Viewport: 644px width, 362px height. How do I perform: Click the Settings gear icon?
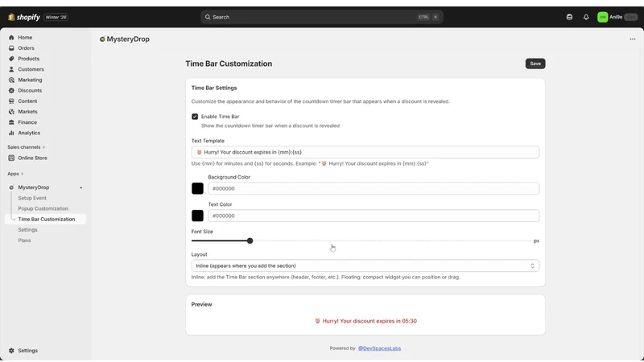tap(11, 351)
